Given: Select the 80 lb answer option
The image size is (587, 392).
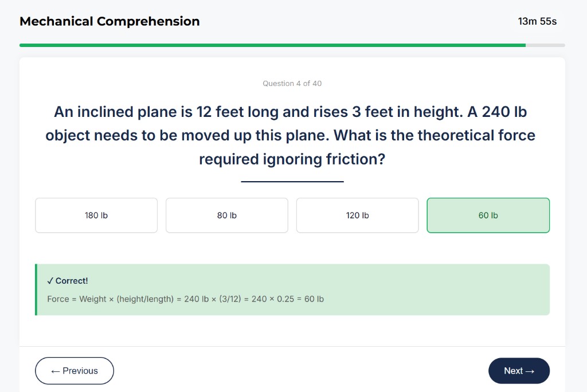Looking at the screenshot, I should (226, 215).
